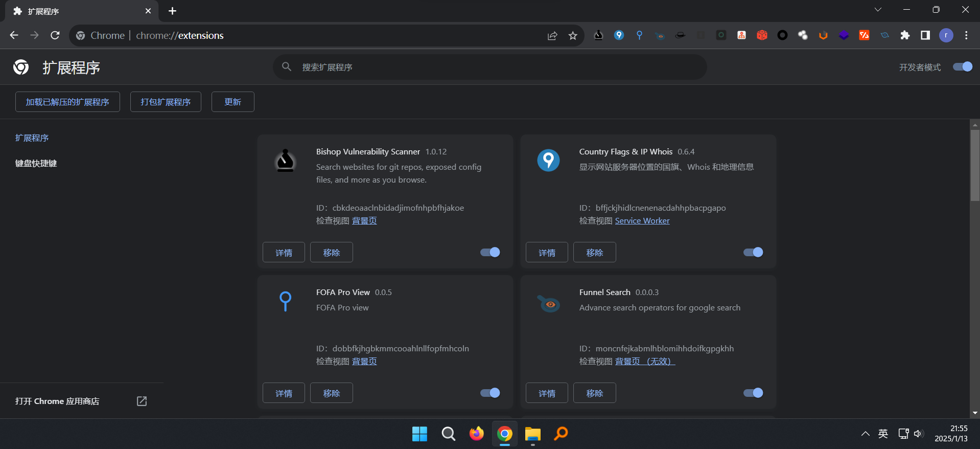Toggle 开发者模式 developer mode switch

pos(963,67)
